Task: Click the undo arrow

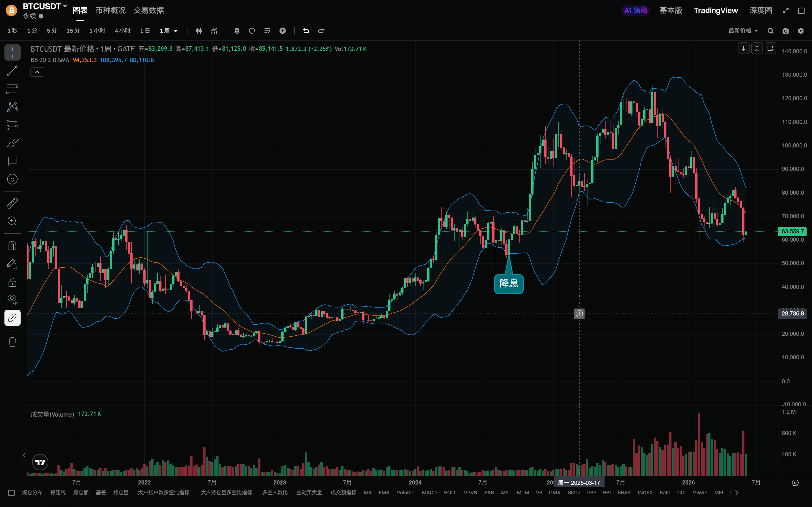Action: (306, 31)
